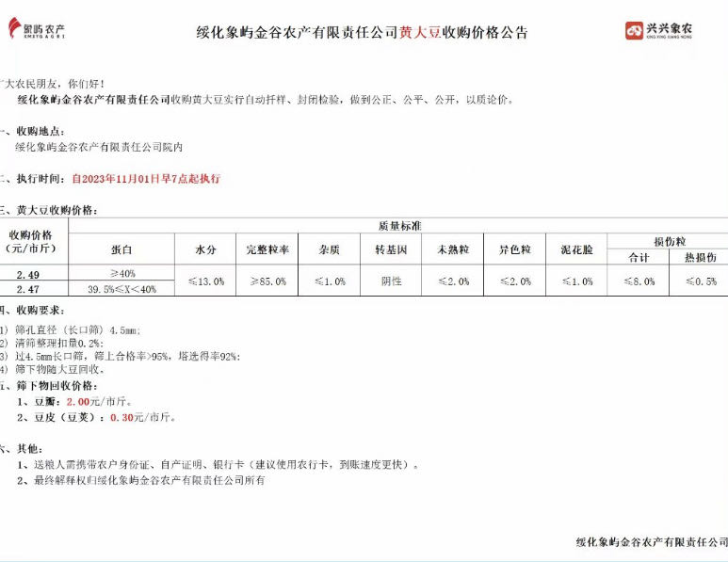Click the 筛下物回收价格 section heading

[49, 386]
